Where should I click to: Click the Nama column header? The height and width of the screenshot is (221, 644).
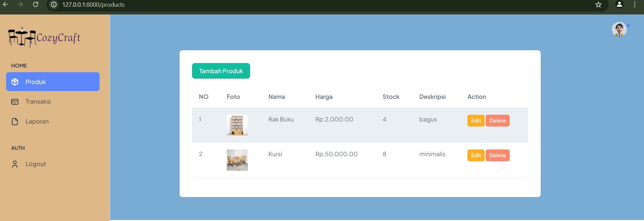click(277, 97)
